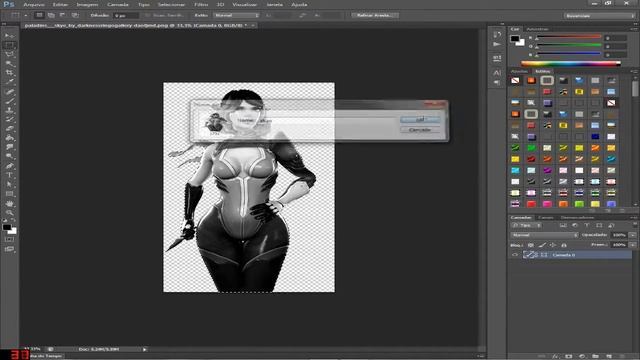Select the Brush tool in toolbox
The width and height of the screenshot is (640, 360).
pos(9,101)
